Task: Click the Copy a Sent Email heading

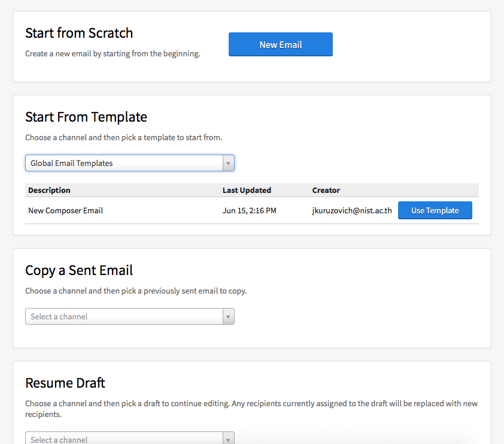Action: (79, 270)
